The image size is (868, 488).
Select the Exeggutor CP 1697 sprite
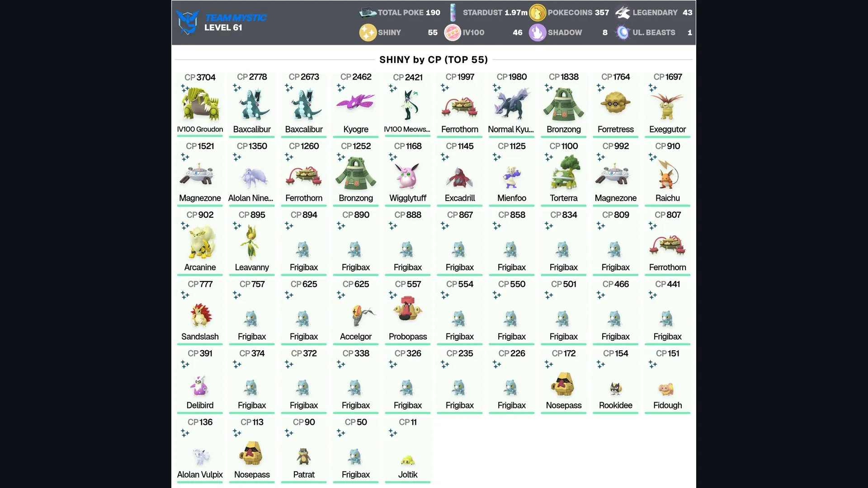click(668, 106)
